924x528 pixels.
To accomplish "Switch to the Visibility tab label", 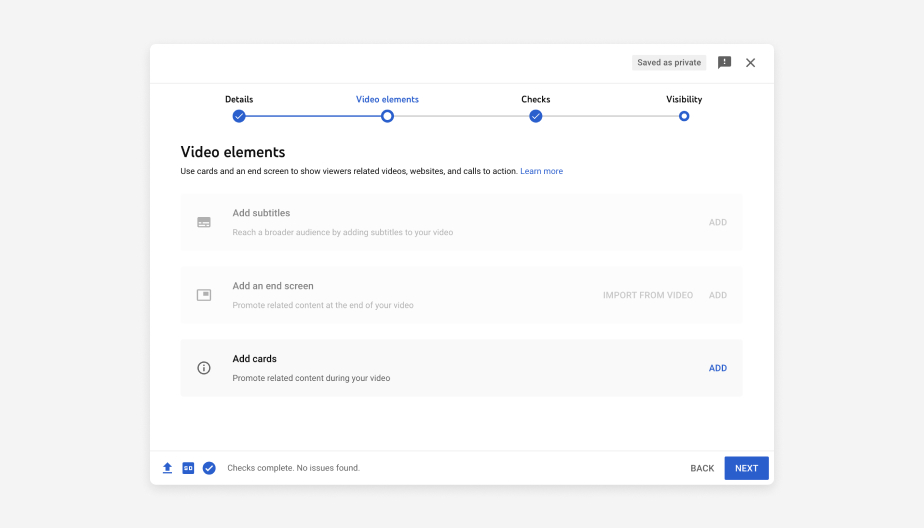I will tap(684, 99).
